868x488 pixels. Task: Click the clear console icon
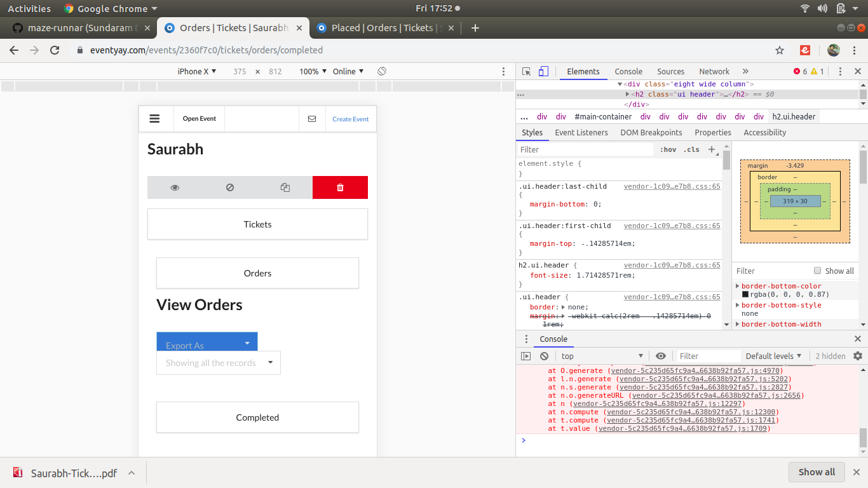pyautogui.click(x=545, y=356)
